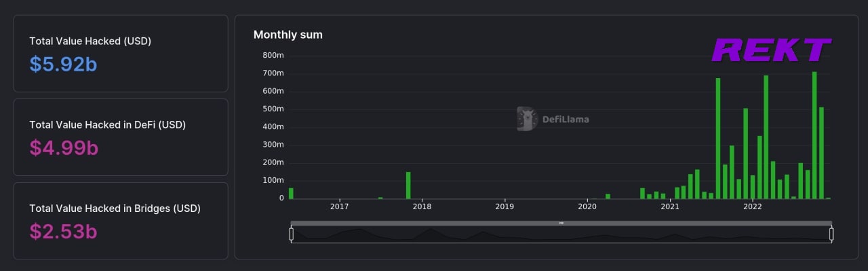Click the near-700m bar just after the 2022 label
Image resolution: width=868 pixels, height=271 pixels.
[x=766, y=137]
